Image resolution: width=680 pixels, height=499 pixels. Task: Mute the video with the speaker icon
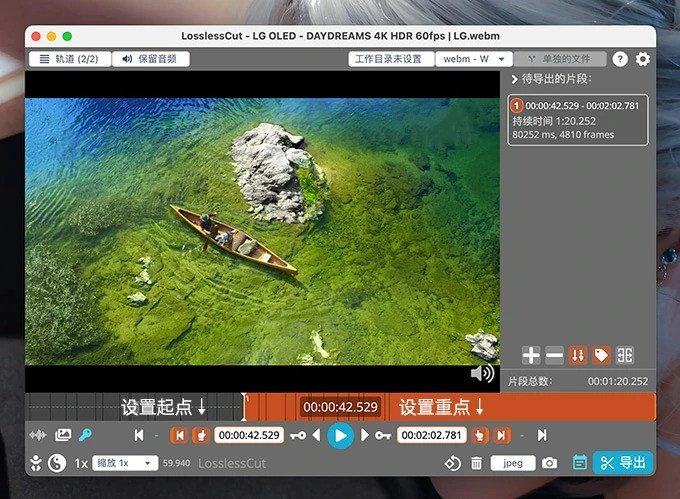pyautogui.click(x=482, y=373)
